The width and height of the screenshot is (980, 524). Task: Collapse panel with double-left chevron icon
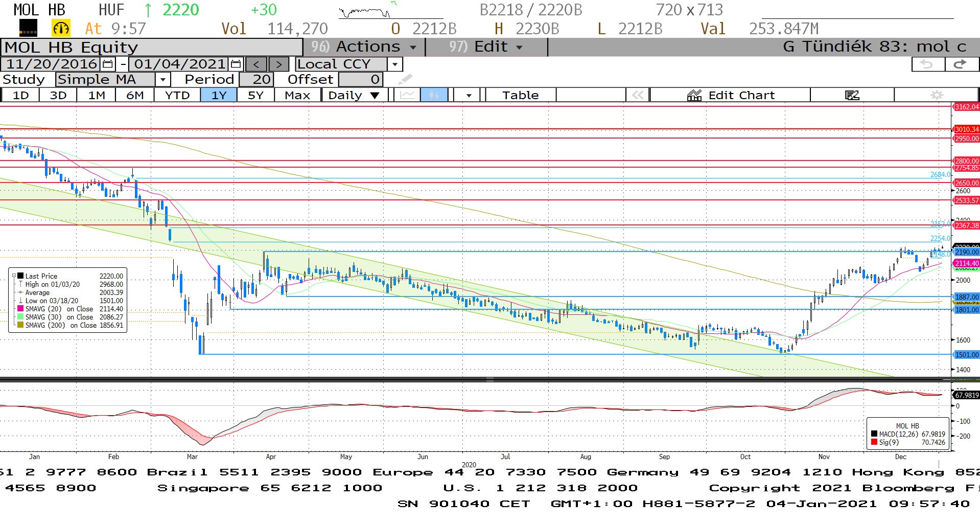point(638,95)
